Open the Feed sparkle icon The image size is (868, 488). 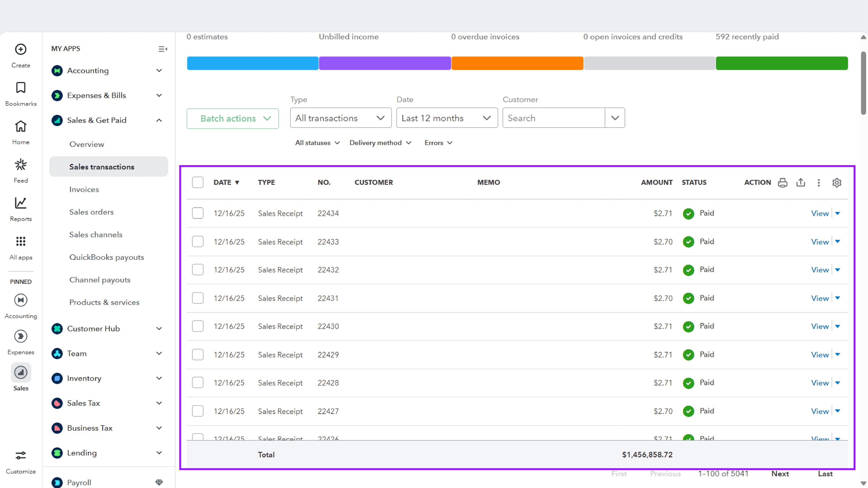click(21, 165)
